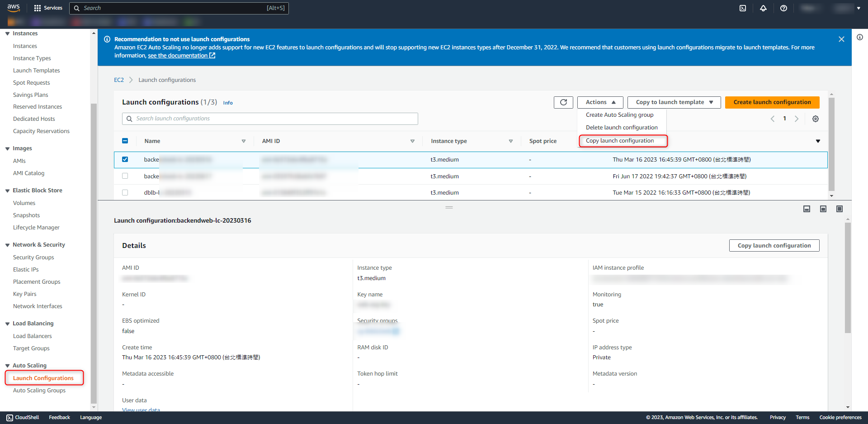868x424 pixels.
Task: Focus the Search launch configurations field
Action: (x=270, y=119)
